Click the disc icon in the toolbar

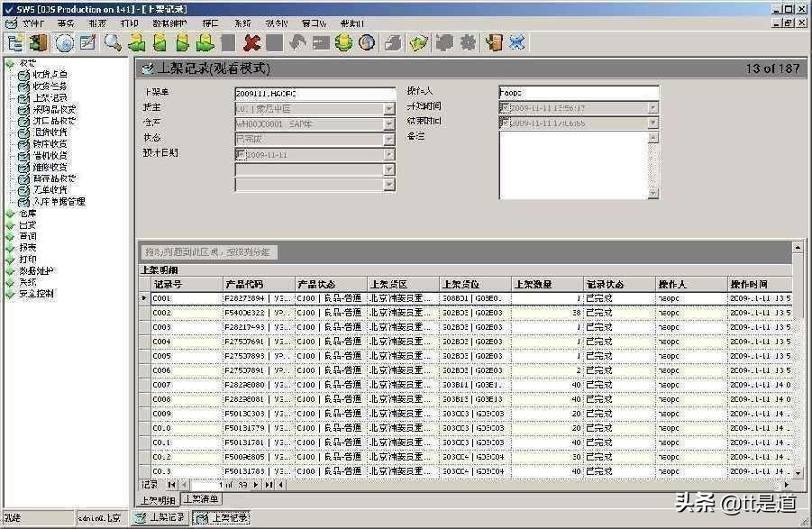point(64,43)
